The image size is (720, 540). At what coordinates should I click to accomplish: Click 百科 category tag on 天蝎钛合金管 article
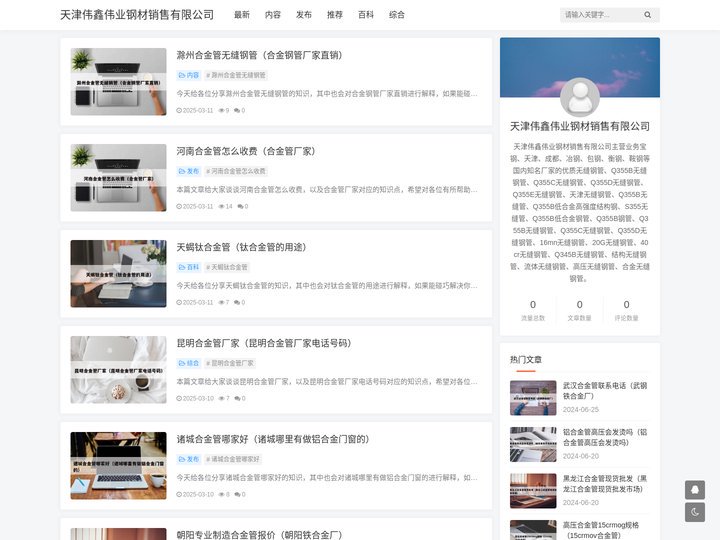[x=189, y=267]
